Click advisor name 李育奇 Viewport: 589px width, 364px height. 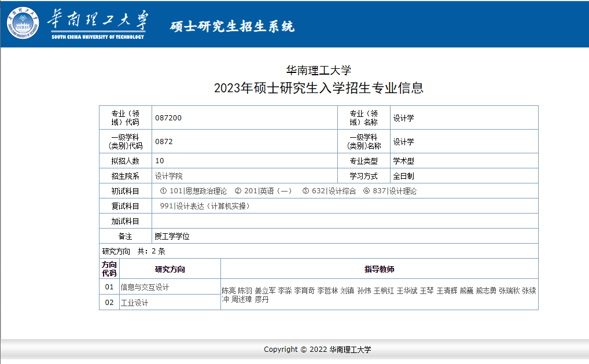305,291
